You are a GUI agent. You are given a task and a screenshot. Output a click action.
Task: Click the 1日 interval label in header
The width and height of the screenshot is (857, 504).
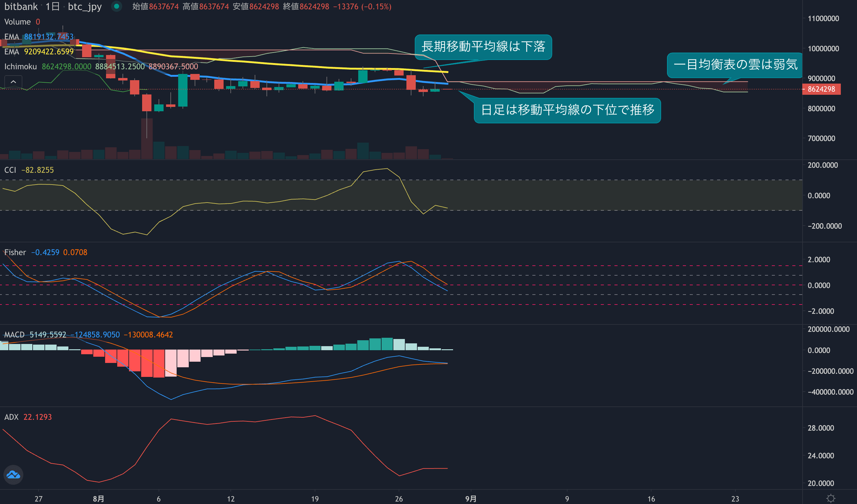click(x=53, y=7)
